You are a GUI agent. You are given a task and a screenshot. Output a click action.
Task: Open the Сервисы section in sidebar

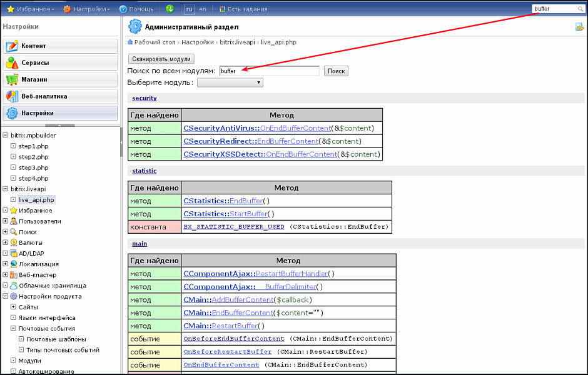[60, 62]
